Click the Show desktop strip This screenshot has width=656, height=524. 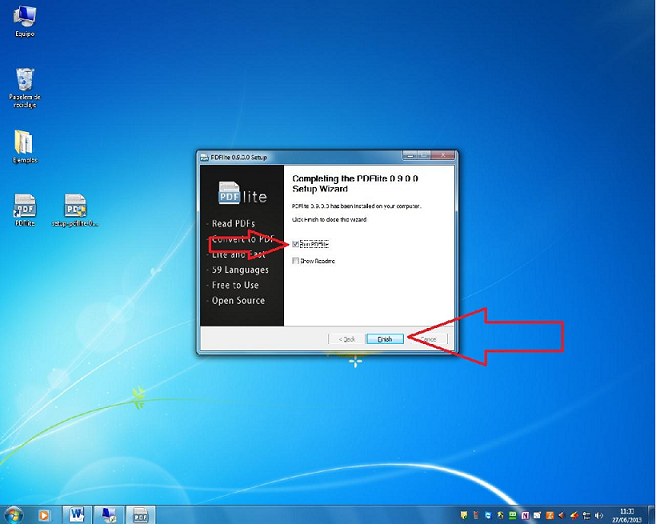point(652,515)
